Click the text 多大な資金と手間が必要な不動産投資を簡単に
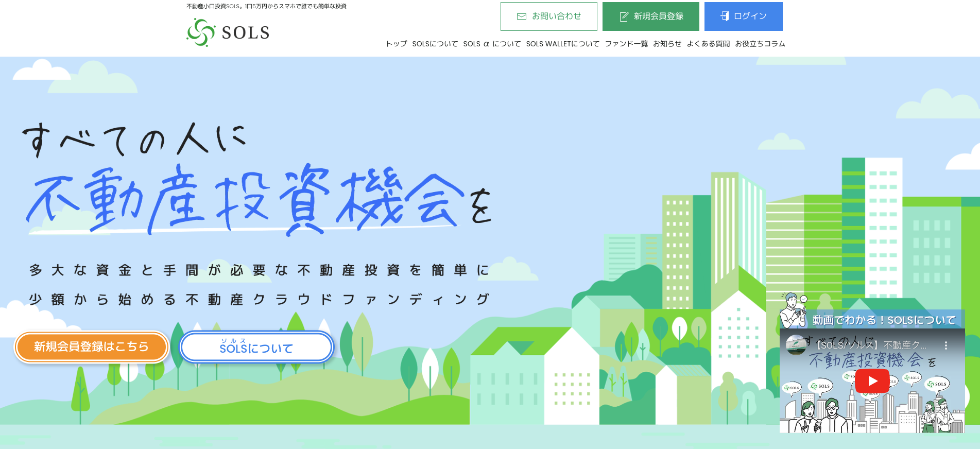Image resolution: width=980 pixels, height=467 pixels. tap(259, 270)
